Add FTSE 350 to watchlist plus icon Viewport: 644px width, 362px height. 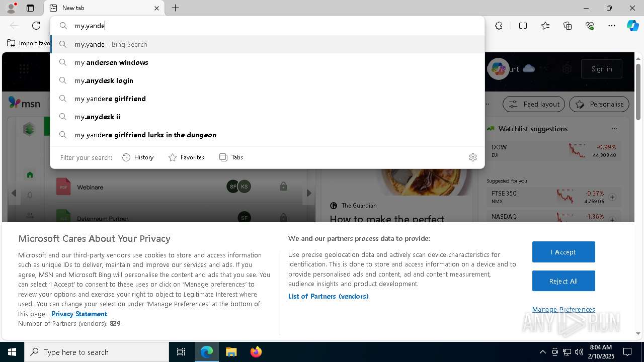tap(612, 197)
